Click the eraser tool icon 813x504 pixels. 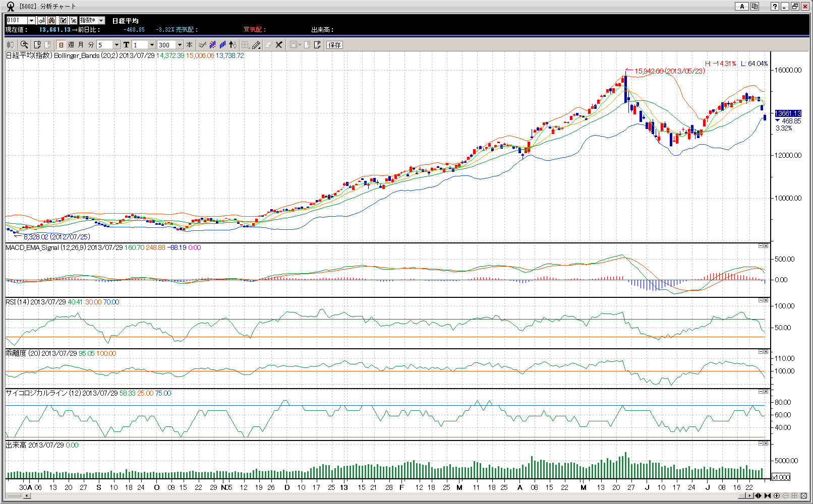268,45
